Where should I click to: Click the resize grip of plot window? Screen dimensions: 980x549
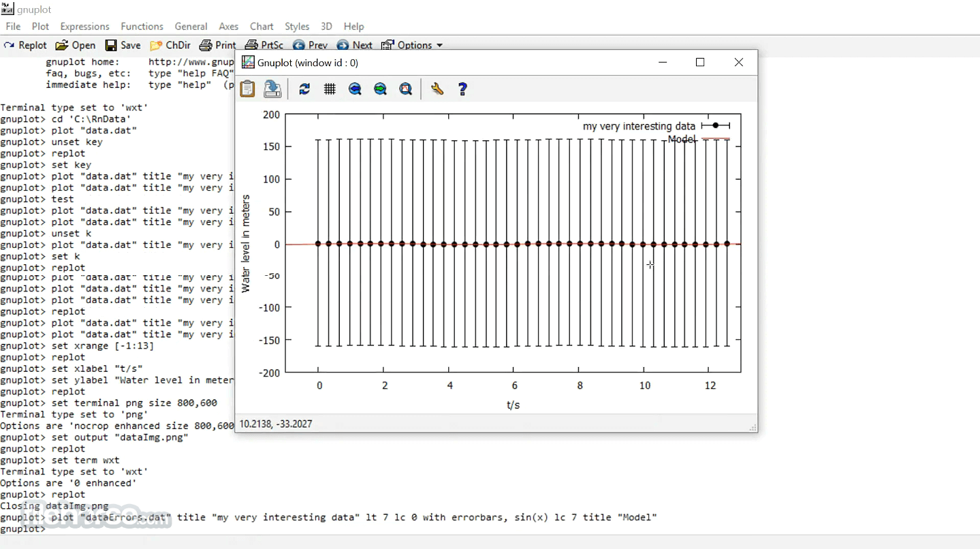click(753, 427)
